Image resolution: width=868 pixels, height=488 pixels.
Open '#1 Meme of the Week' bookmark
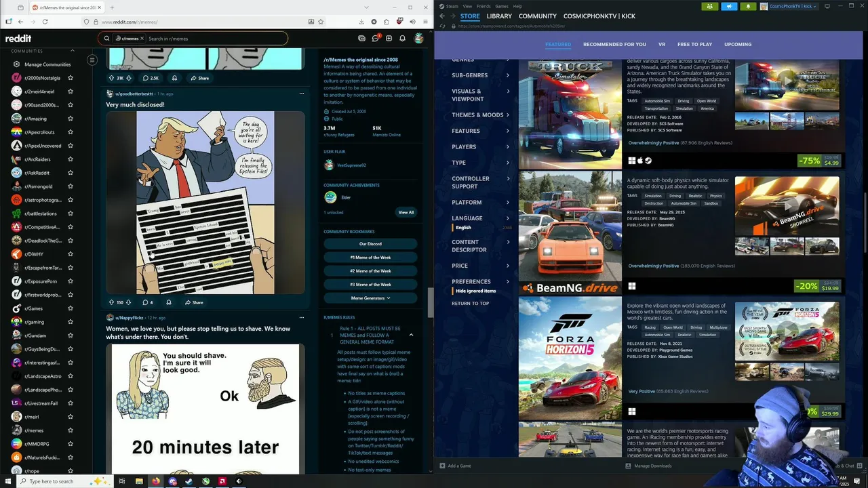tap(370, 258)
